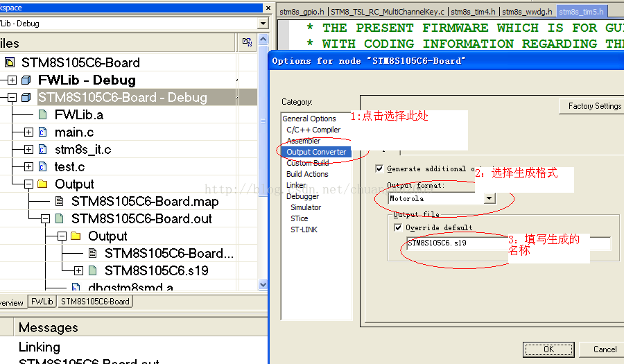Screen dimensions: 624x364
Task: Click the Output folder icon under test.c
Action: point(42,184)
